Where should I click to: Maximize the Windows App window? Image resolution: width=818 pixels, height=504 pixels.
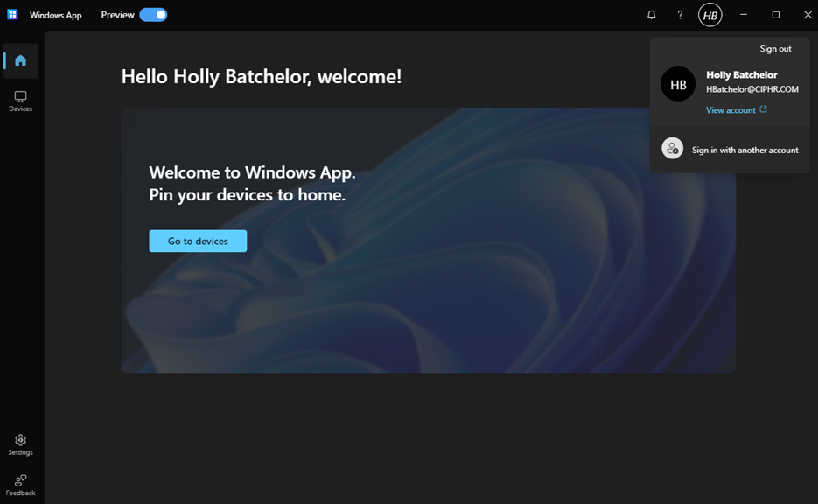776,15
